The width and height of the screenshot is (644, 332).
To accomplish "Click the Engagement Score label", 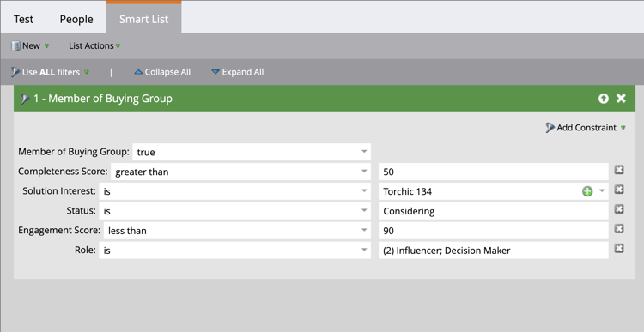I will pos(59,231).
